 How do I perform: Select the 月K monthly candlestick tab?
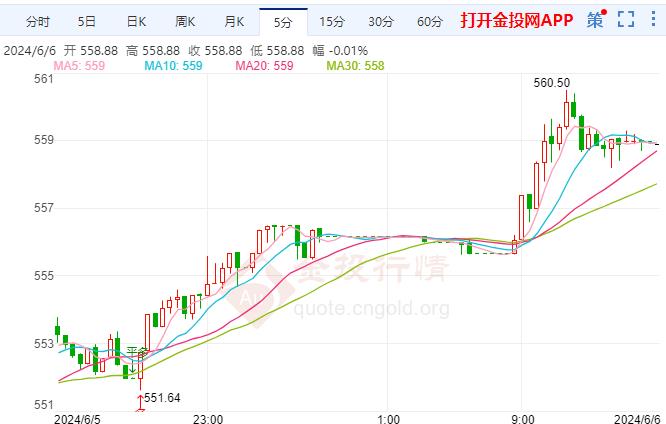[235, 21]
